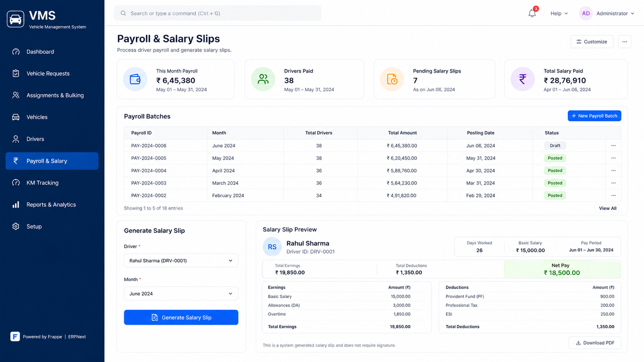Screen dimensions: 644x362
Task: Click the RS avatar for Rahul Sharma
Action: click(272, 247)
